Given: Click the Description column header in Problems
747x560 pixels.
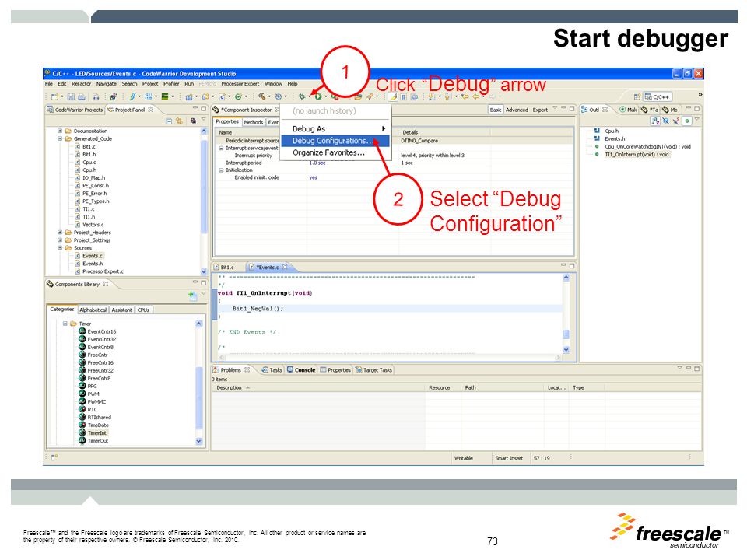Looking at the screenshot, I should [318, 387].
